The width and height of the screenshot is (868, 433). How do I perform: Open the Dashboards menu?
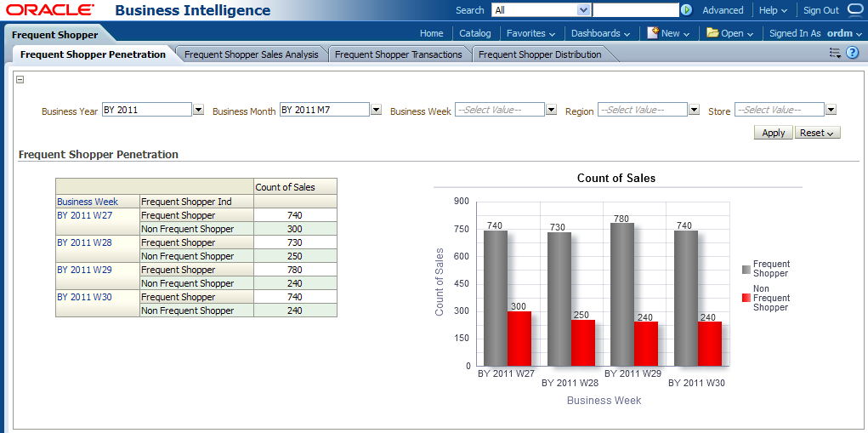pyautogui.click(x=600, y=33)
